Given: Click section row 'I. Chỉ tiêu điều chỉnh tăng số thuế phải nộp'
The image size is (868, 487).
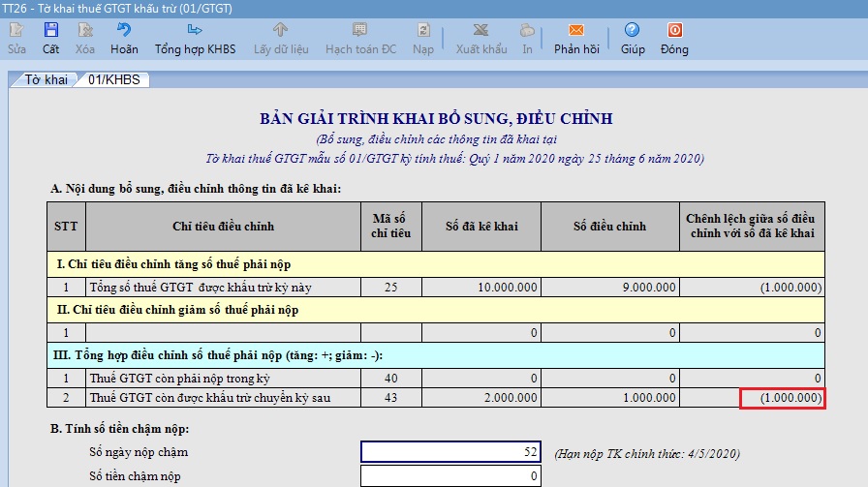Looking at the screenshot, I should tap(436, 264).
